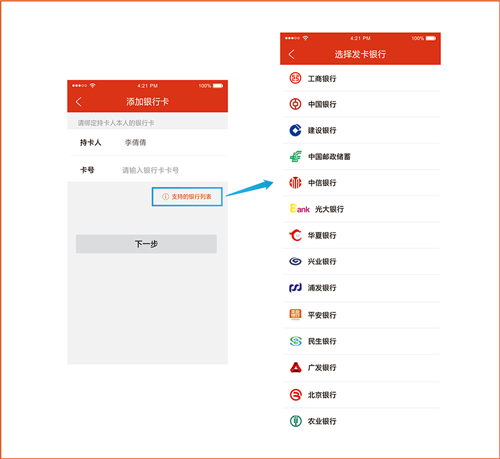Select 北京银行 text in bank list

(322, 395)
